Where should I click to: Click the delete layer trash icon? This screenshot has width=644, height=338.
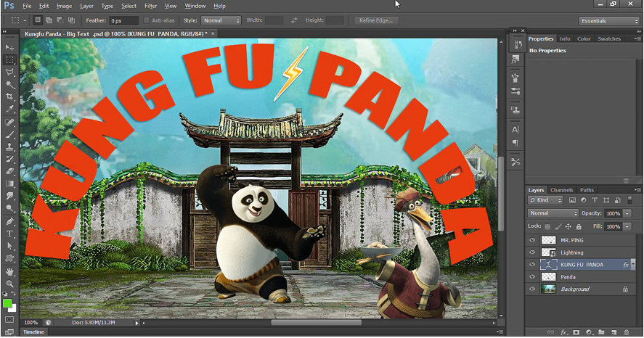(626, 331)
